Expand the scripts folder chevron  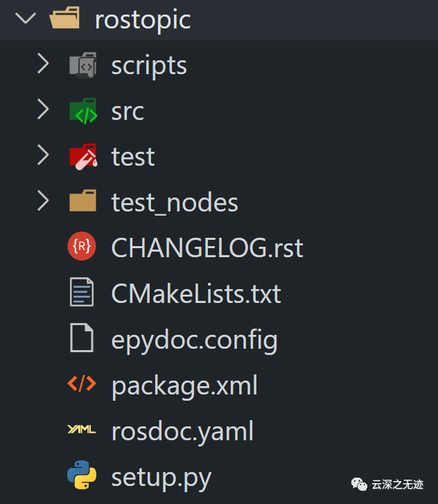(44, 64)
